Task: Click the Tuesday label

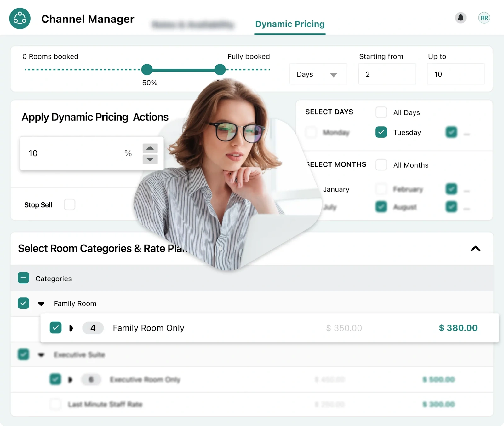Action: 407,132
